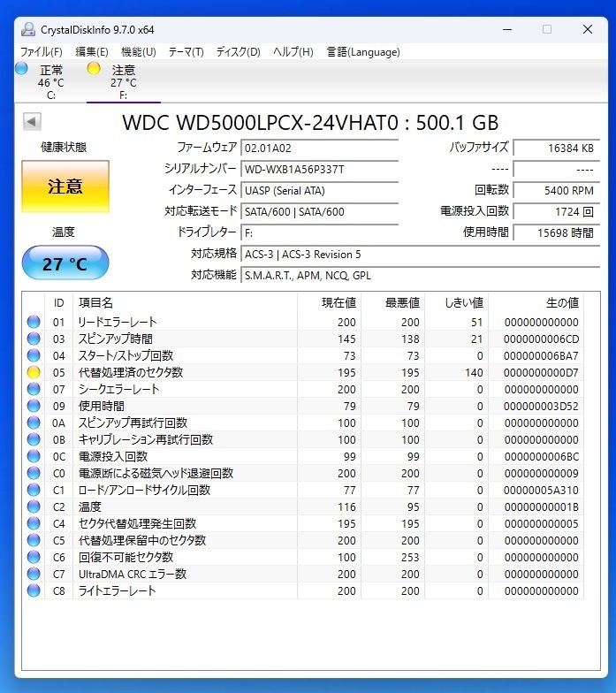Click the S.M.A.R.T., APM, NCQ, GPL features field
The height and width of the screenshot is (693, 616).
point(421,276)
